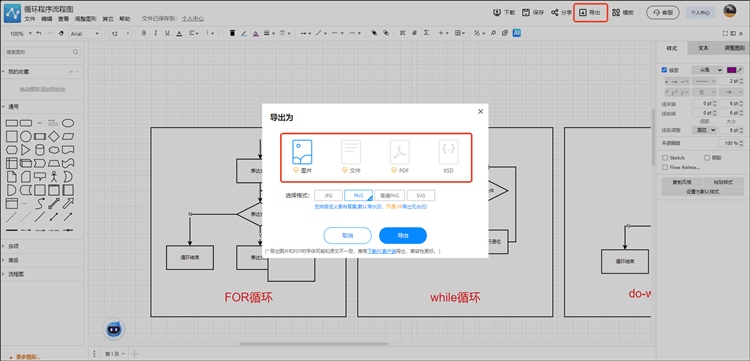
Task: Open 模板 templates in the header
Action: pos(623,12)
